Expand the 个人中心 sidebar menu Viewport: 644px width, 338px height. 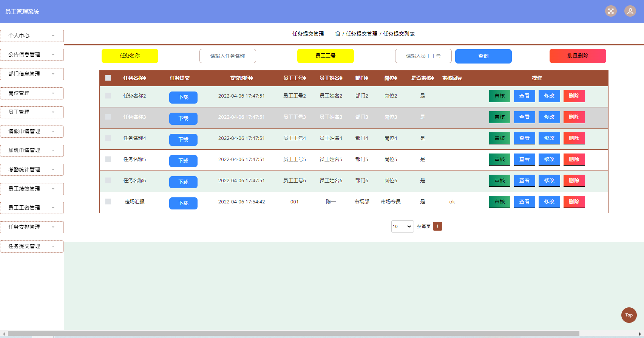(x=32, y=36)
